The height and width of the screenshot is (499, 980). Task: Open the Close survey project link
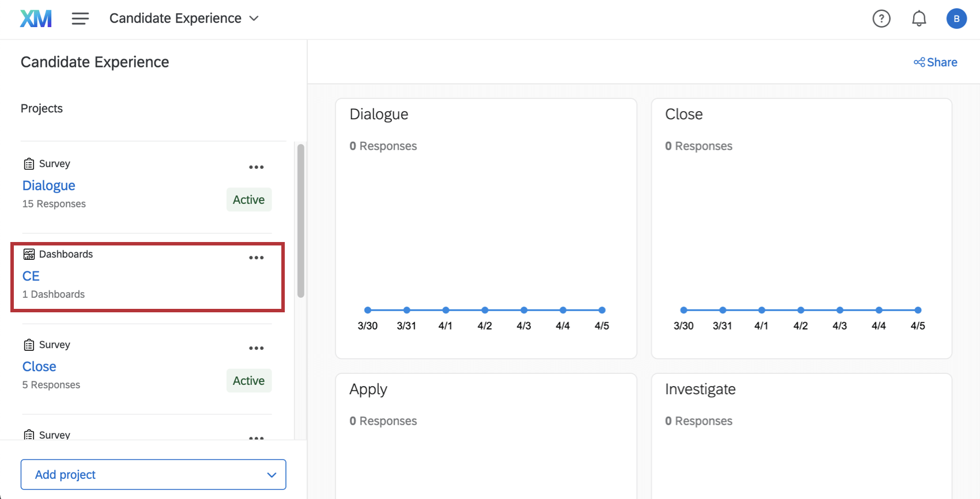pos(39,366)
